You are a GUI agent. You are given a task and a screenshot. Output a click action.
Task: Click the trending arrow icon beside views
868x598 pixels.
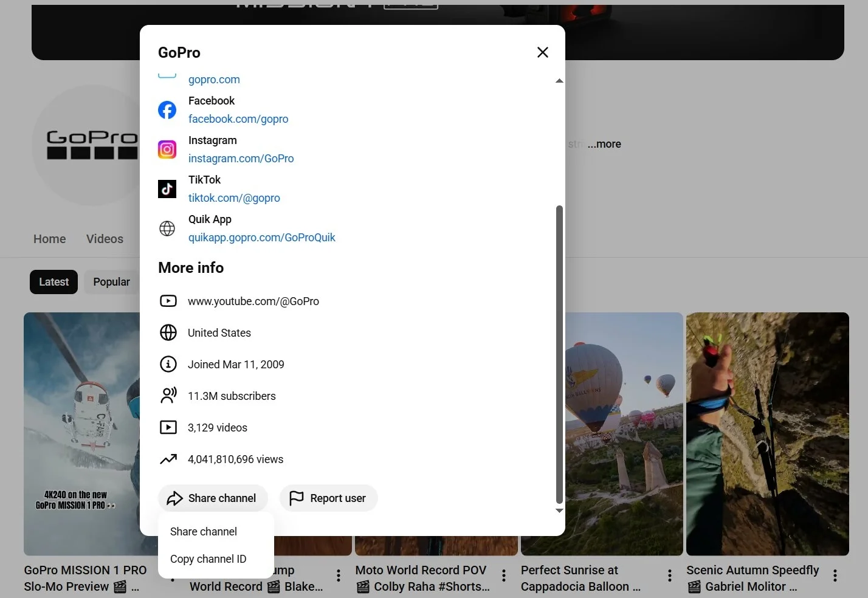[168, 459]
